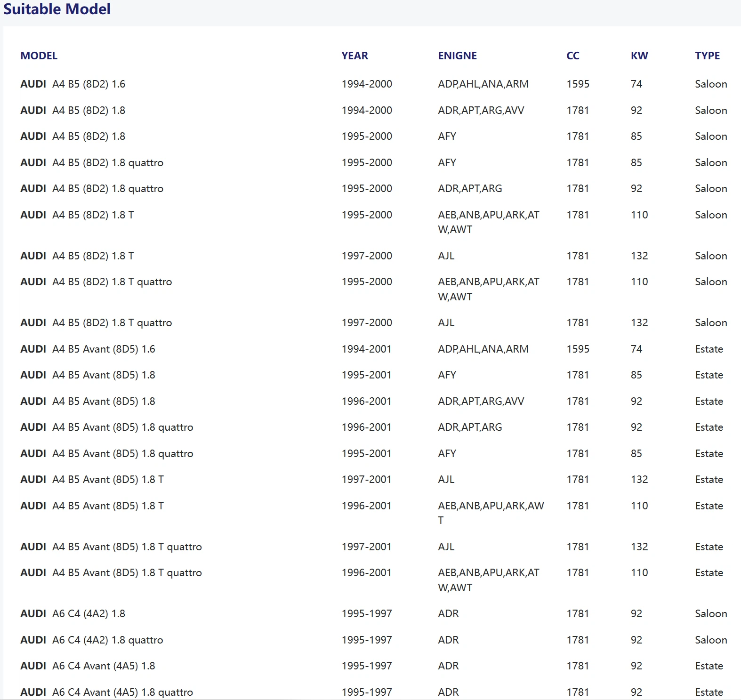Click engine ADP,AHL,ANA,ARM in the 8D2 1.6 Saloon row
741x700 pixels.
[x=483, y=84]
